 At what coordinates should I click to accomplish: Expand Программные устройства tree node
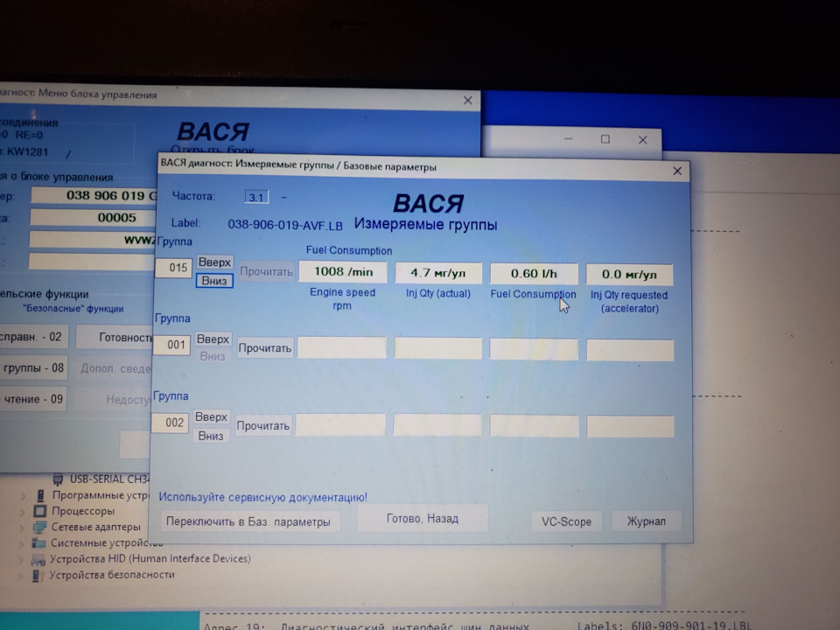click(23, 496)
